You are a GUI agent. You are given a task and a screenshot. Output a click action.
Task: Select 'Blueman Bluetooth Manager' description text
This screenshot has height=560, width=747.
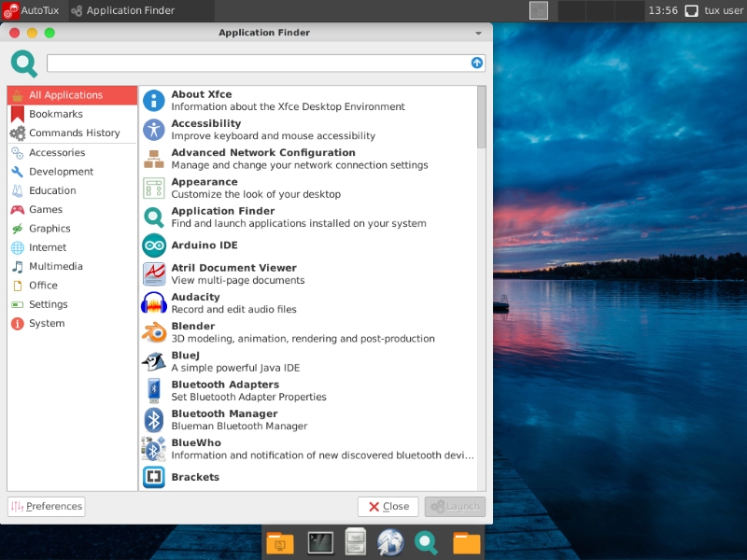pyautogui.click(x=239, y=427)
